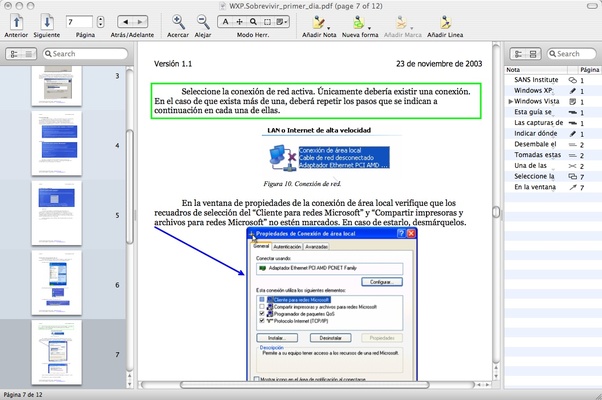Click the document vertical scrollbar thumb
The width and height of the screenshot is (602, 400).
click(x=496, y=212)
